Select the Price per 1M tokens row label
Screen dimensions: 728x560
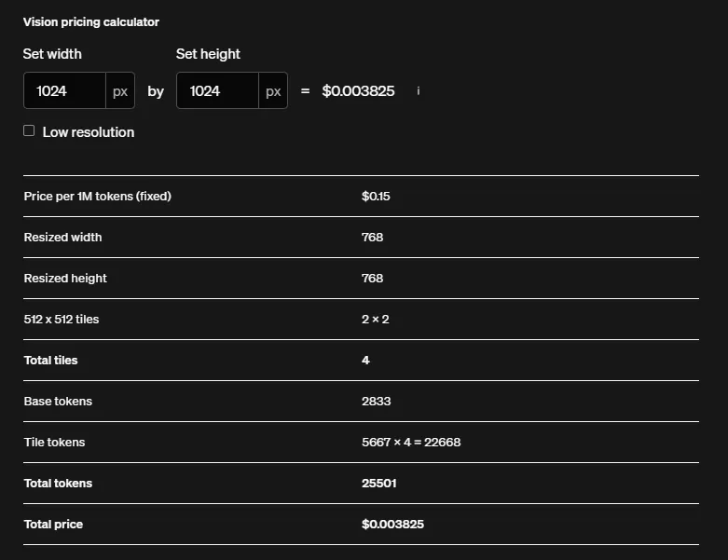(x=97, y=197)
